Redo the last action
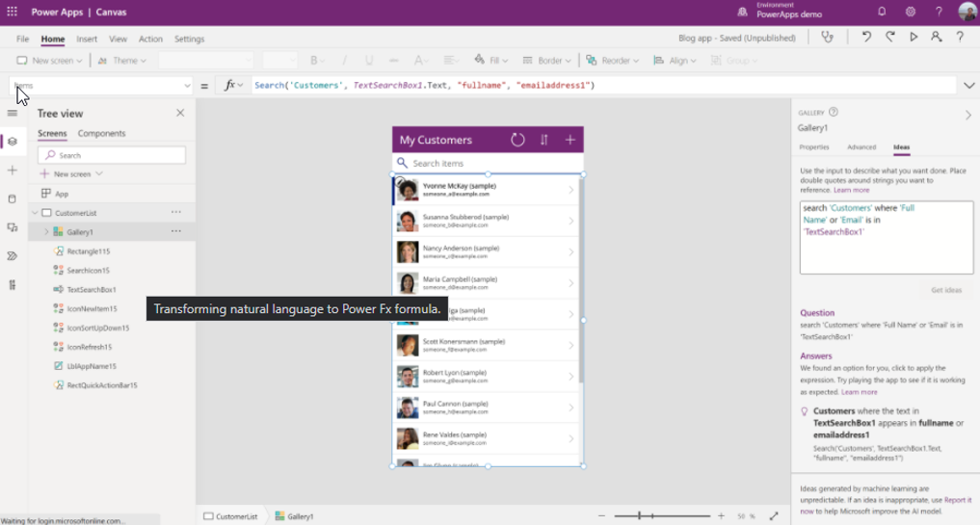This screenshot has width=980, height=525. tap(889, 37)
